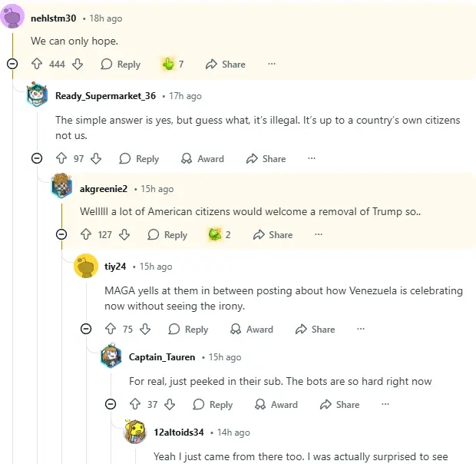Collapse nehlstm30's comment thread
This screenshot has height=464, width=476.
click(12, 65)
